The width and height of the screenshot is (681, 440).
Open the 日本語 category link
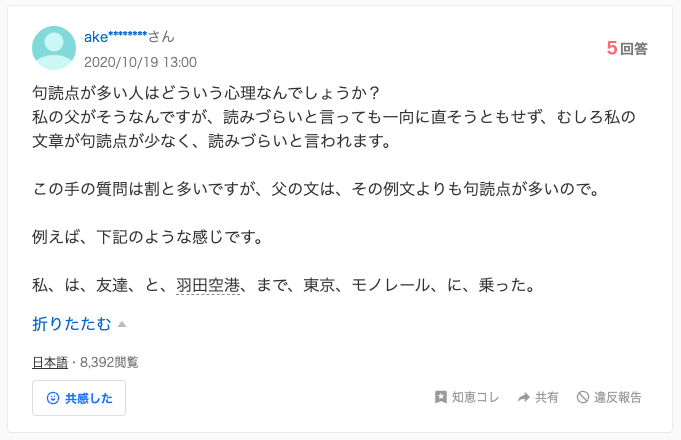point(50,362)
